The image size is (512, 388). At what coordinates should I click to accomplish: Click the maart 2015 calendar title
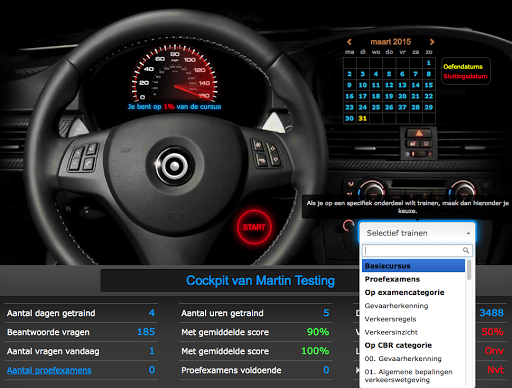coord(391,42)
